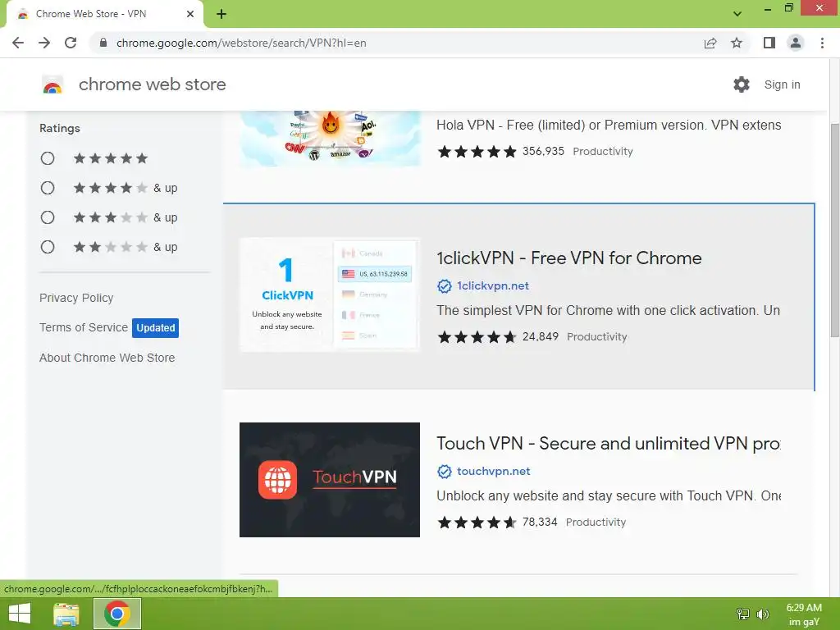Select four stars & up rating filter
The width and height of the screenshot is (840, 630).
pos(47,188)
